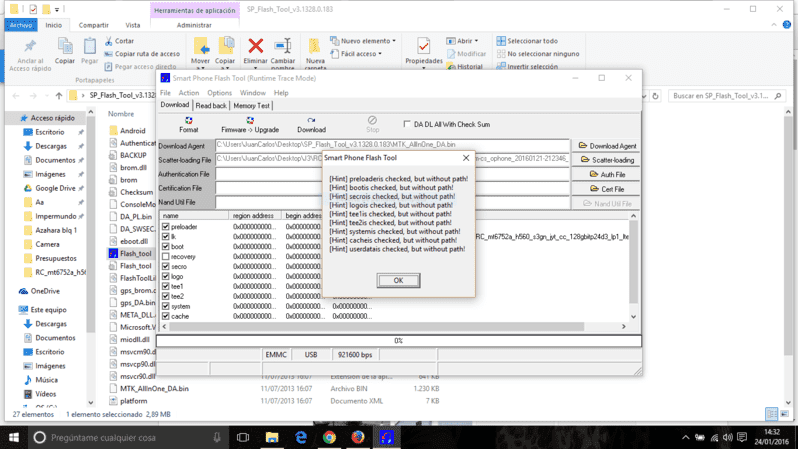This screenshot has height=449, width=798.
Task: Select Descargas under Acceso rápido
Action: coord(51,146)
